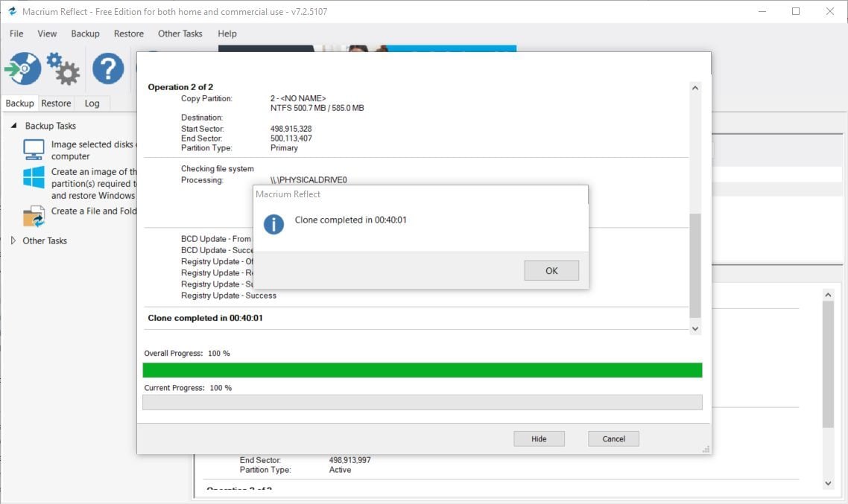848x504 pixels.
Task: Click 'Clone completed in 00:40:01' message box text
Action: (350, 220)
